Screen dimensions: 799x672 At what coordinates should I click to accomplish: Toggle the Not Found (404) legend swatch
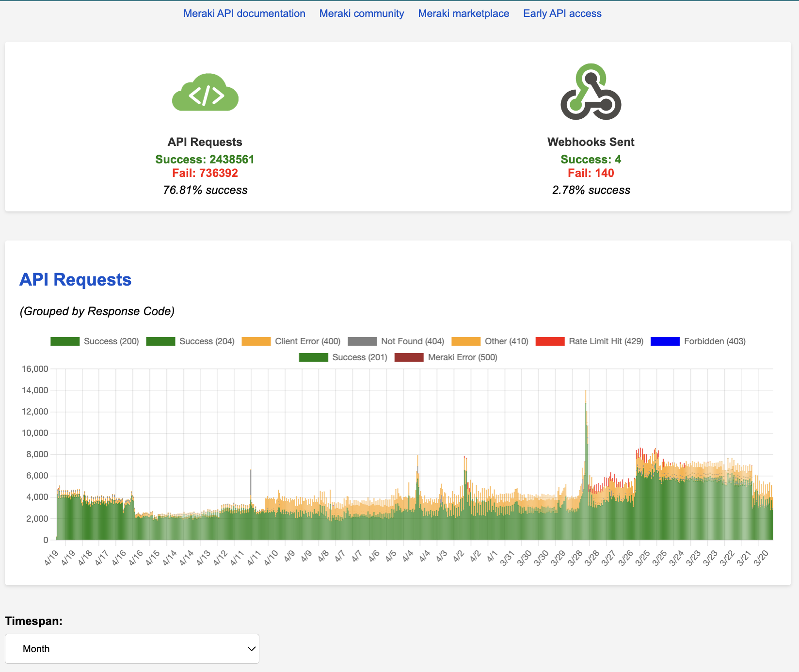click(362, 341)
